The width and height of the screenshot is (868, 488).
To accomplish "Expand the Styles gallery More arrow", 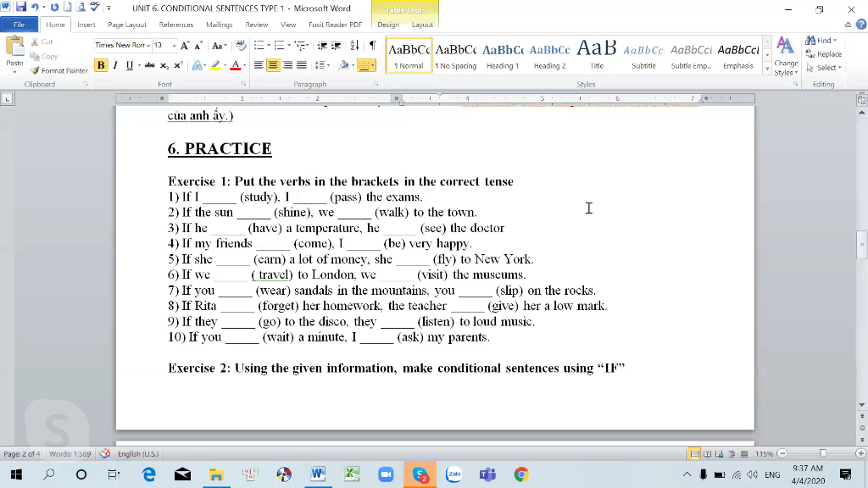I will [767, 69].
